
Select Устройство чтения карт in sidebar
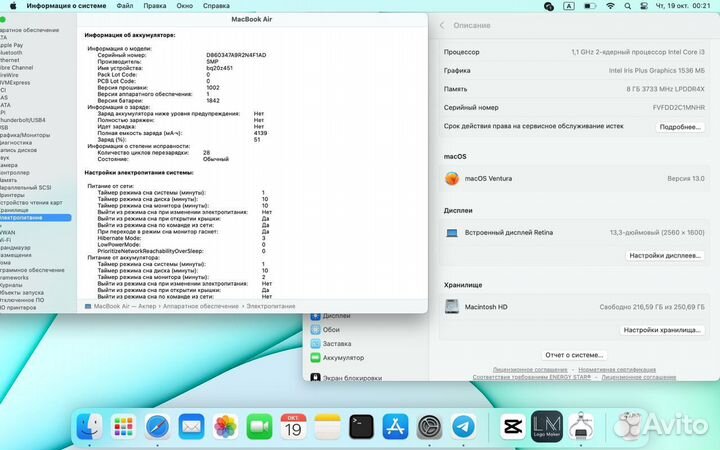click(x=31, y=202)
